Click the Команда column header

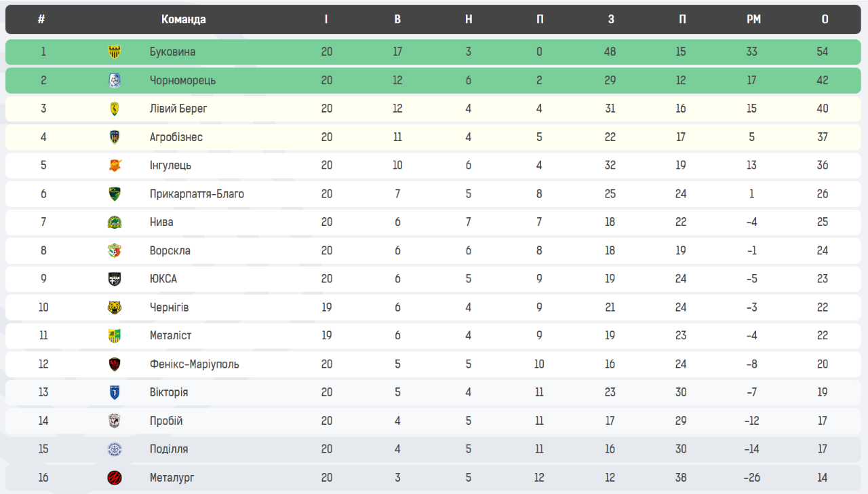pyautogui.click(x=183, y=20)
